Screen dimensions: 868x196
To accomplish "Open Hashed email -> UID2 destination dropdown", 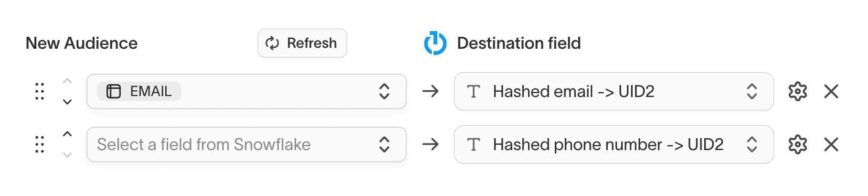I will click(614, 91).
